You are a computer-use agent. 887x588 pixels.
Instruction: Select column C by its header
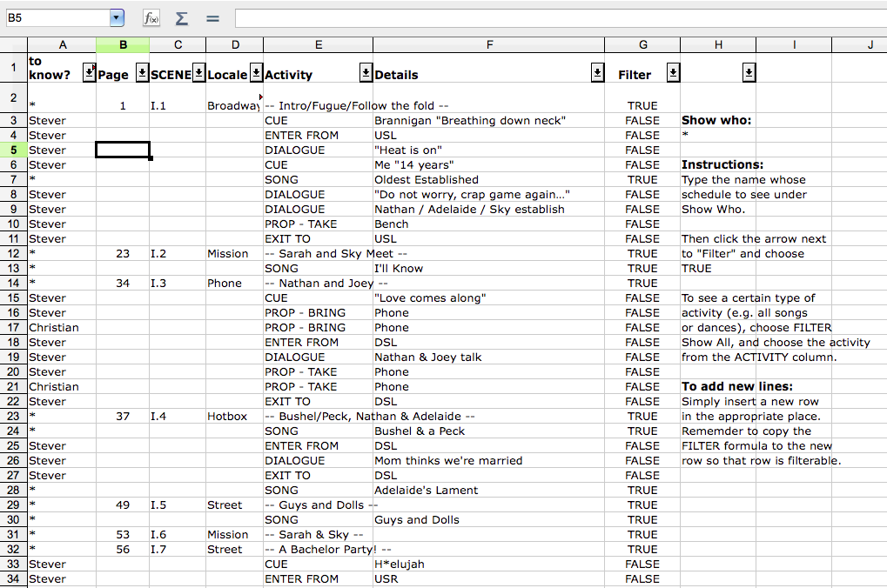pyautogui.click(x=178, y=44)
